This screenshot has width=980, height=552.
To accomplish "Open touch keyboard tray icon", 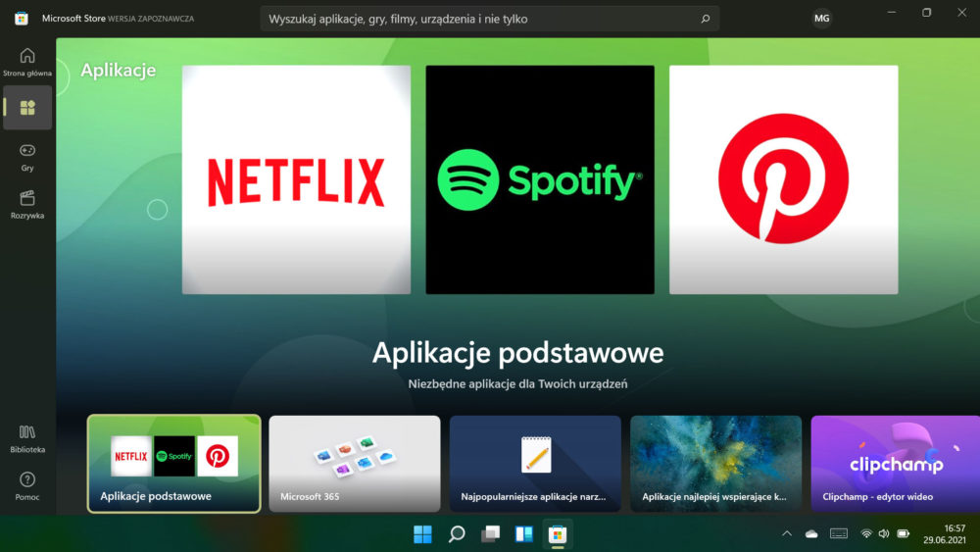I will [x=839, y=533].
